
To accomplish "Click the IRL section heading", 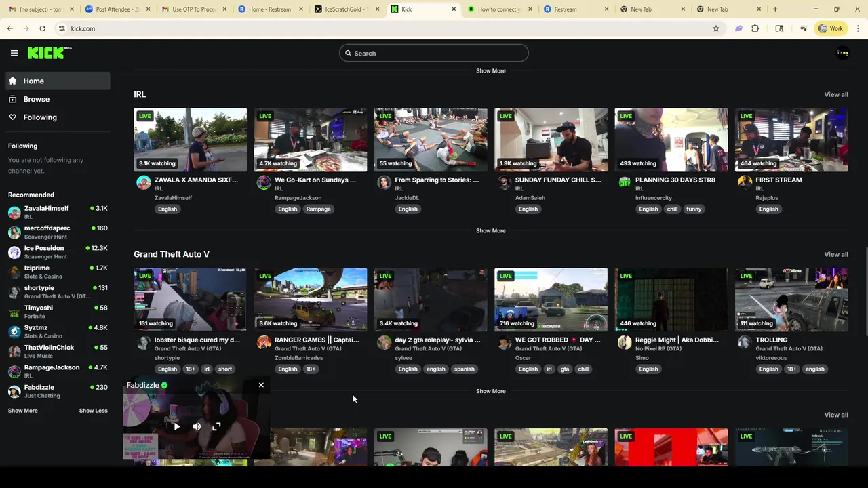I will pyautogui.click(x=140, y=94).
